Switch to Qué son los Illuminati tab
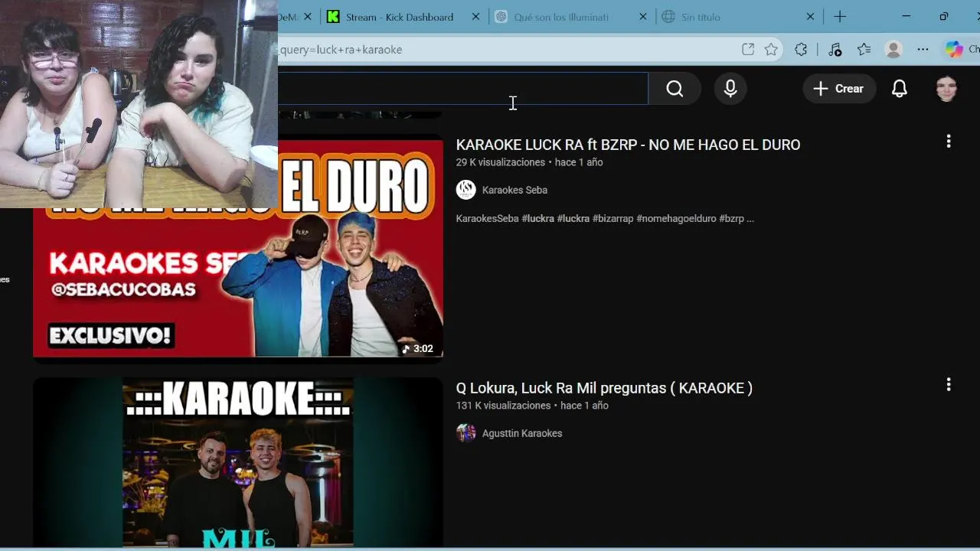The height and width of the screenshot is (551, 980). (561, 17)
